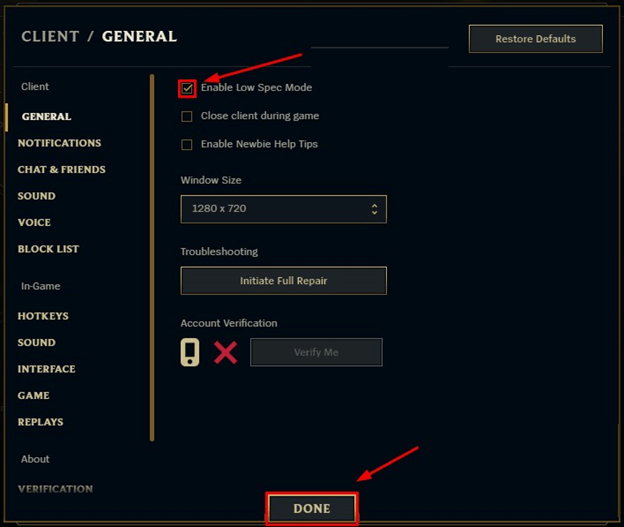This screenshot has height=527, width=624.
Task: Click the sidebar vertical scrollbar
Action: [152, 257]
